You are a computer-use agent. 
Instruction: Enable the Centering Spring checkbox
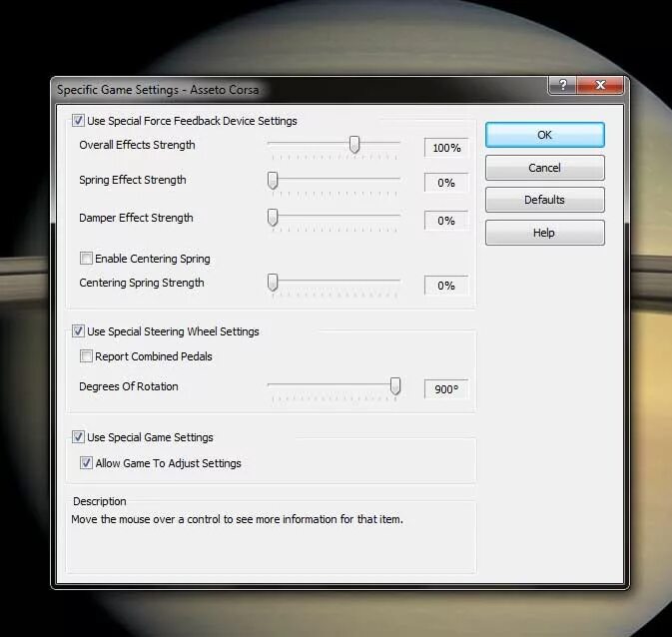coord(86,258)
